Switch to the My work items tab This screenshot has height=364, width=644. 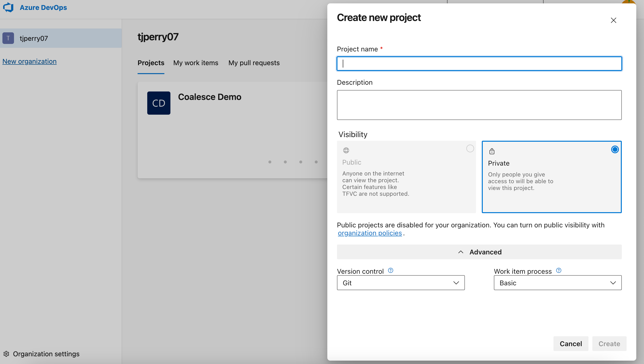point(196,63)
